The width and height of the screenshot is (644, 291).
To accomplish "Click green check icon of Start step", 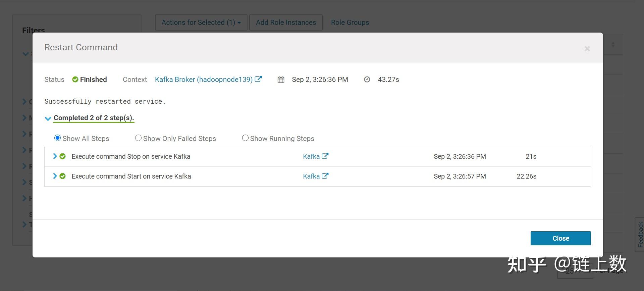I will pyautogui.click(x=62, y=176).
